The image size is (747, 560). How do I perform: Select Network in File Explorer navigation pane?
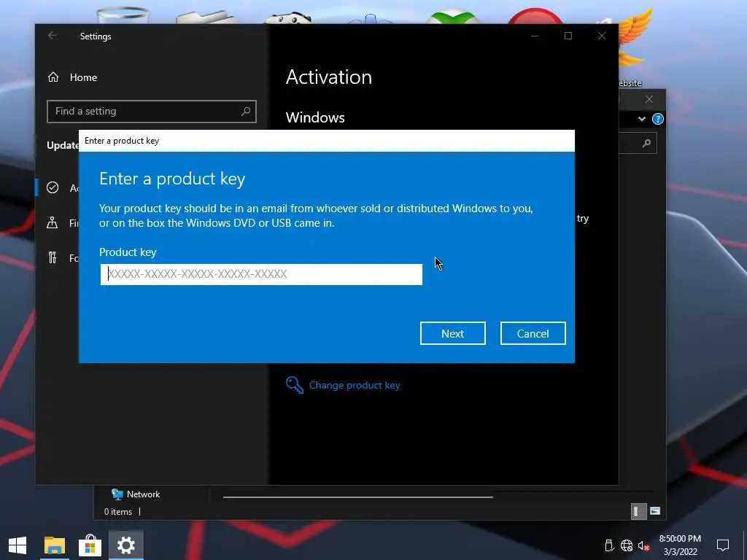tap(135, 494)
